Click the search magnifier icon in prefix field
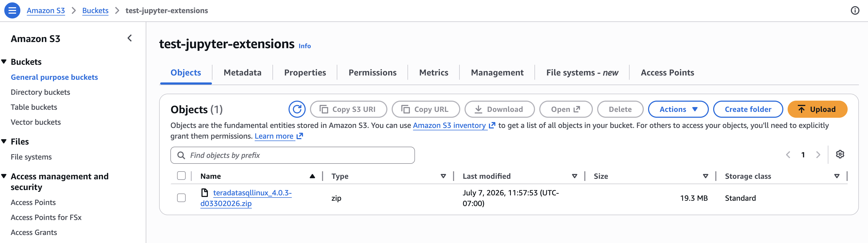The image size is (868, 243). pyautogui.click(x=181, y=155)
